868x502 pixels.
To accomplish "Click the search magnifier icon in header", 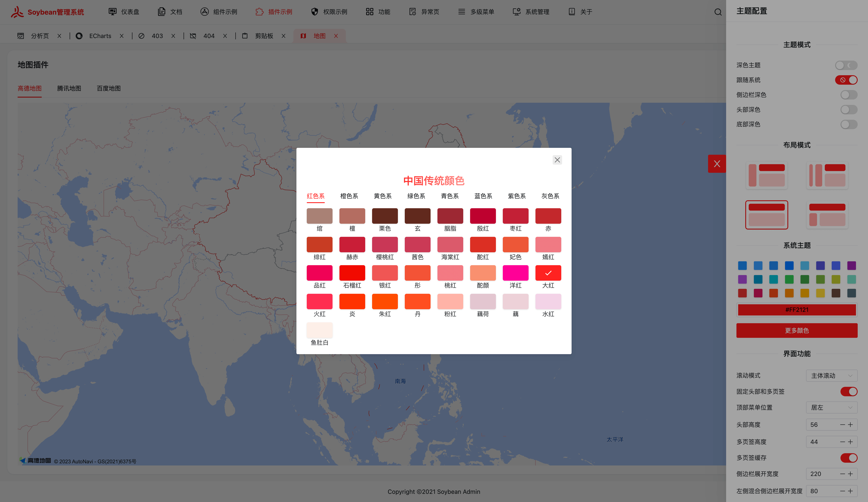I will click(x=718, y=12).
